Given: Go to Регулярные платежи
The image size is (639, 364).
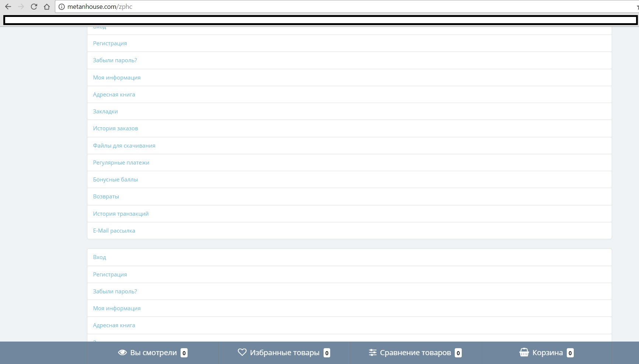Looking at the screenshot, I should (x=121, y=163).
